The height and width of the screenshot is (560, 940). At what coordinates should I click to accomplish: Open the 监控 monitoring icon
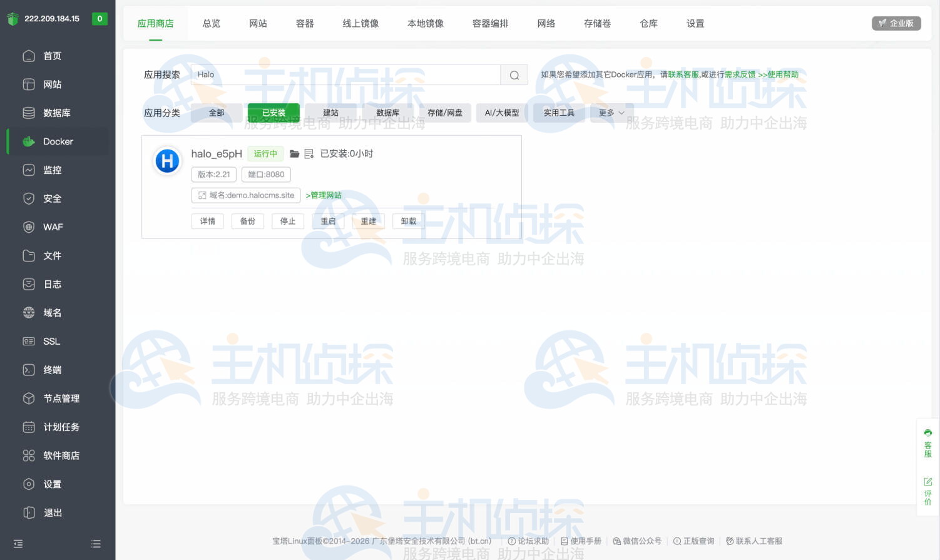(x=29, y=170)
